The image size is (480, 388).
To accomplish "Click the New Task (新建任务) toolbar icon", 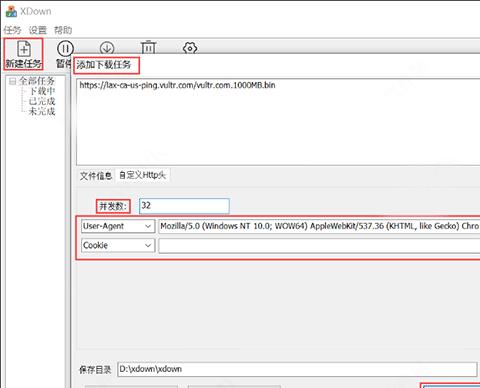I will (23, 54).
